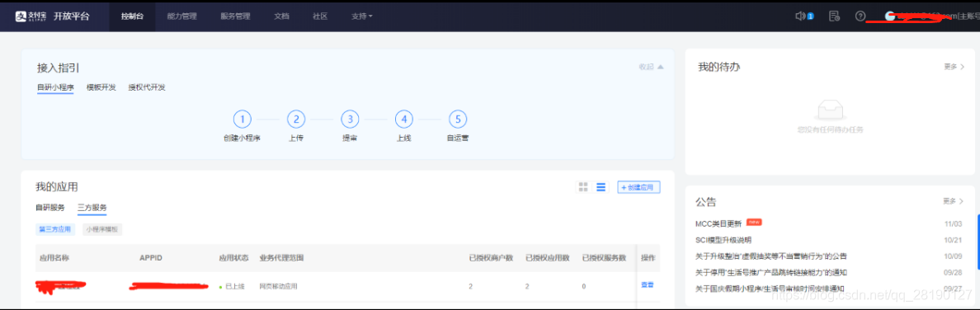The image size is (980, 310).
Task: Click the empty inbox icon in 我的待办
Action: click(830, 110)
